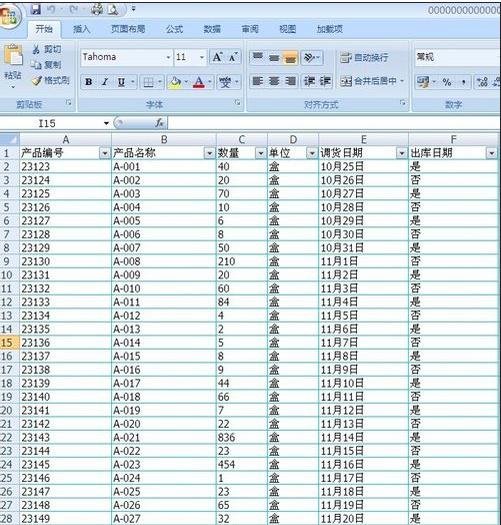Switch to the 插入 ribbon tab

point(81,29)
